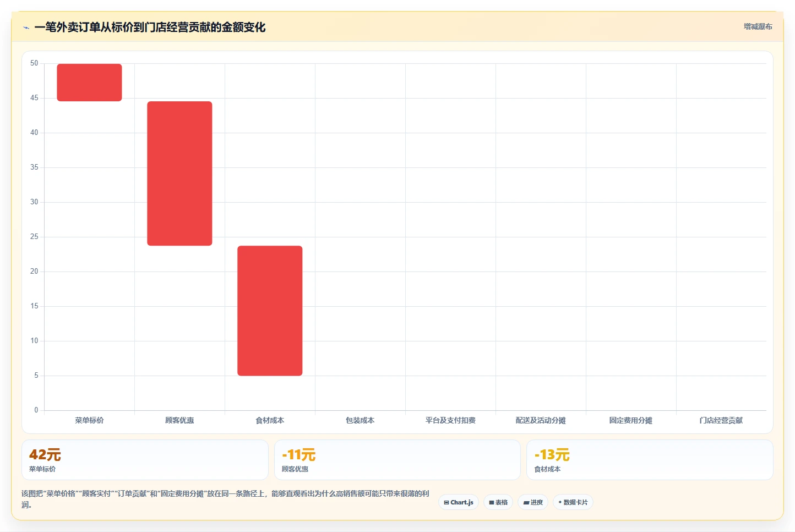This screenshot has width=795, height=532.
Task: Click the 增减瀑布 label at top right
Action: point(758,26)
